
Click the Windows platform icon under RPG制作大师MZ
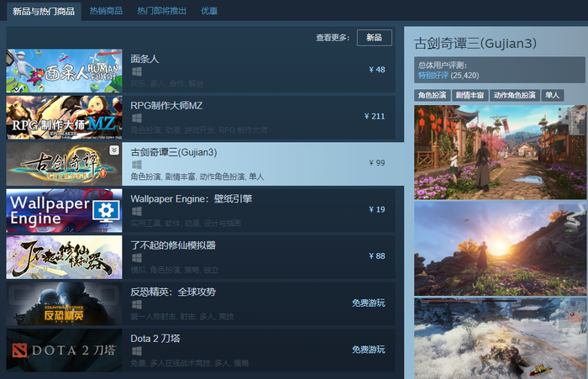tap(137, 118)
